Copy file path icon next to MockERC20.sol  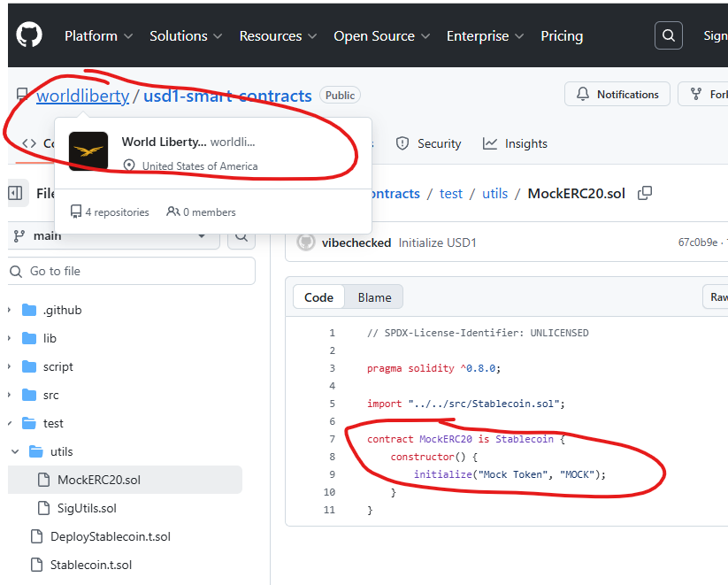645,193
